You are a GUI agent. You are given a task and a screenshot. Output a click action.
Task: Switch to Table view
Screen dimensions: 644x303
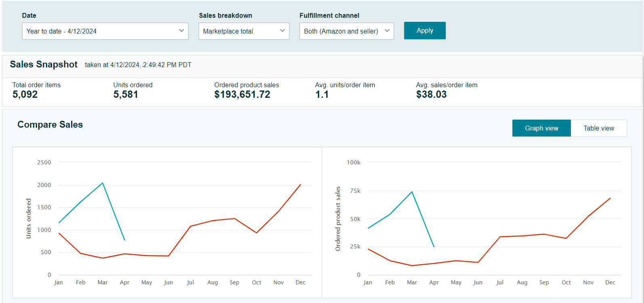(599, 128)
